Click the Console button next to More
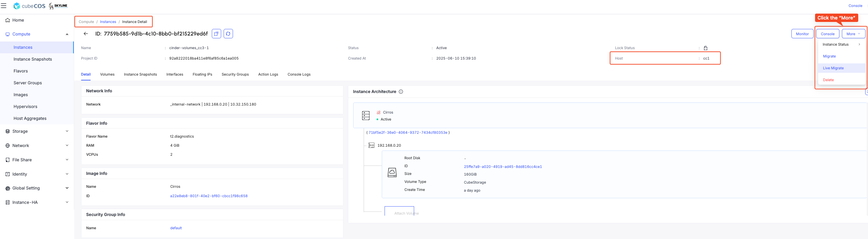The height and width of the screenshot is (239, 868). pos(828,34)
